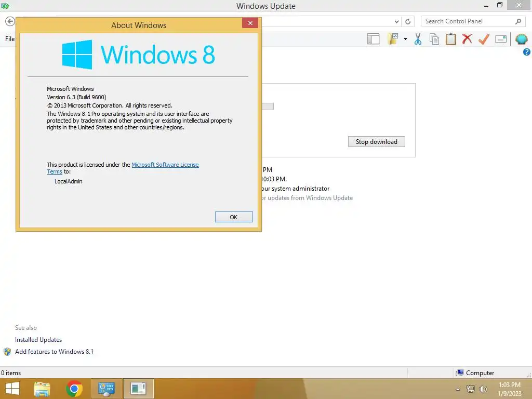This screenshot has width=532, height=399.
Task: Open Help via blue question mark
Action: [x=527, y=52]
